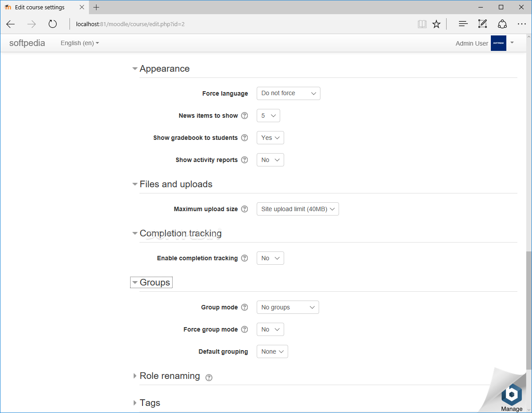Screen dimensions: 532x413
Task: Collapse the Files and uploads section
Action: [x=173, y=184]
